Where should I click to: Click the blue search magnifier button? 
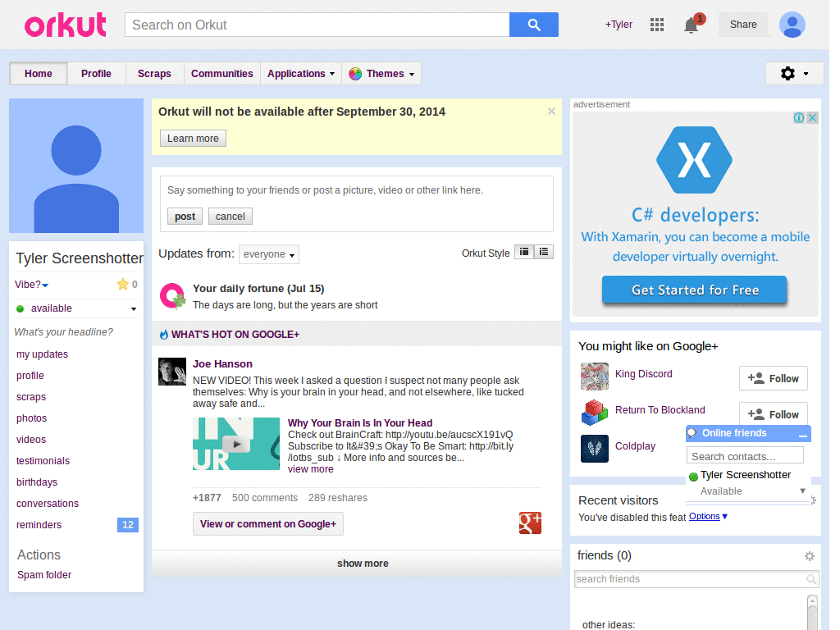click(533, 25)
